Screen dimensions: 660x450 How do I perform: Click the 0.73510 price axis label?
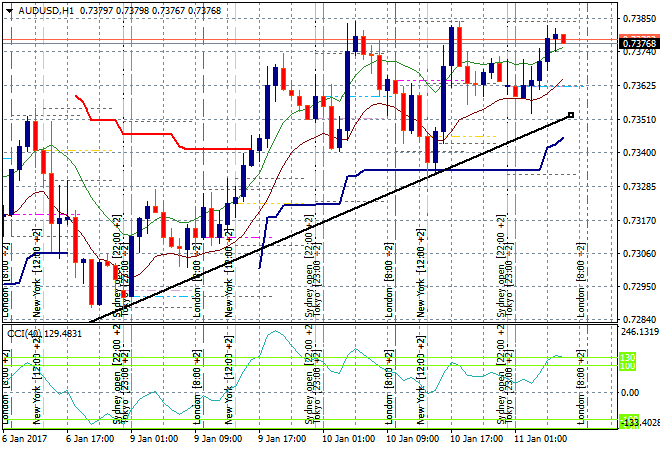tap(639, 120)
